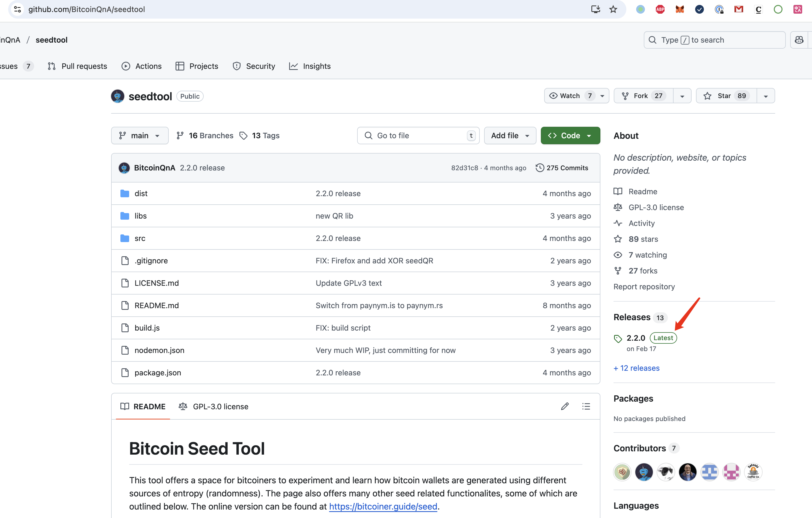Open the dist folder

tap(141, 193)
